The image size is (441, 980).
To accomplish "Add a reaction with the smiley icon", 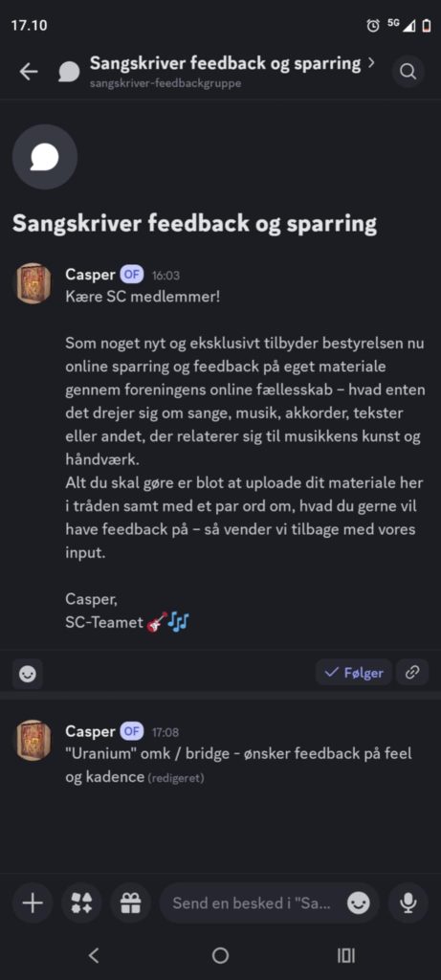I will pos(28,674).
